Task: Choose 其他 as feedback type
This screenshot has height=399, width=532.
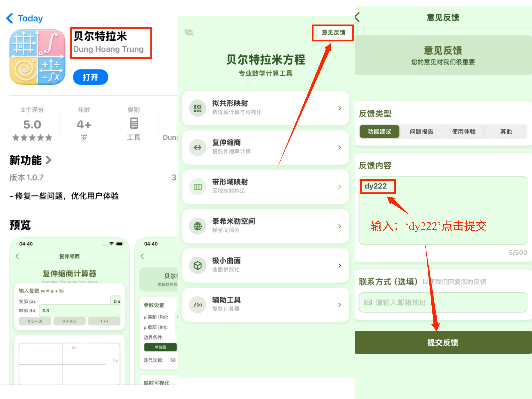Action: 506,132
